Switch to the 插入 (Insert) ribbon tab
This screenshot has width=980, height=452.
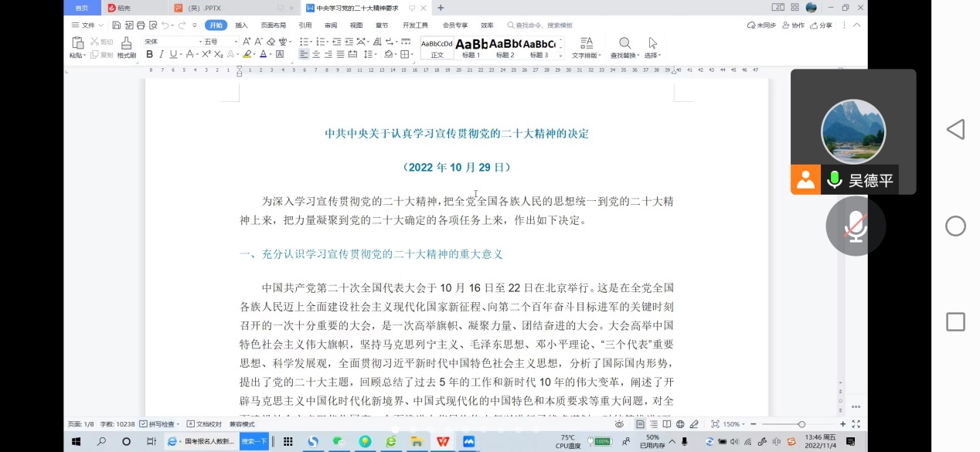click(x=242, y=25)
